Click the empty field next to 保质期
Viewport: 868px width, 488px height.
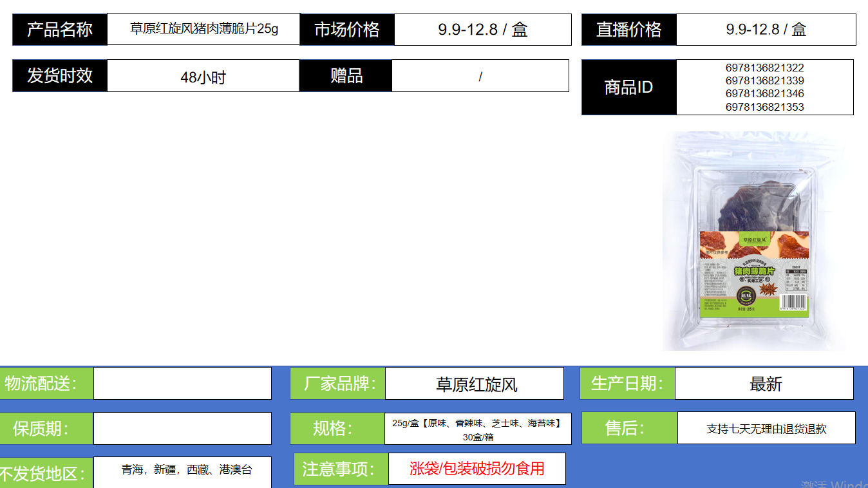[x=182, y=429]
